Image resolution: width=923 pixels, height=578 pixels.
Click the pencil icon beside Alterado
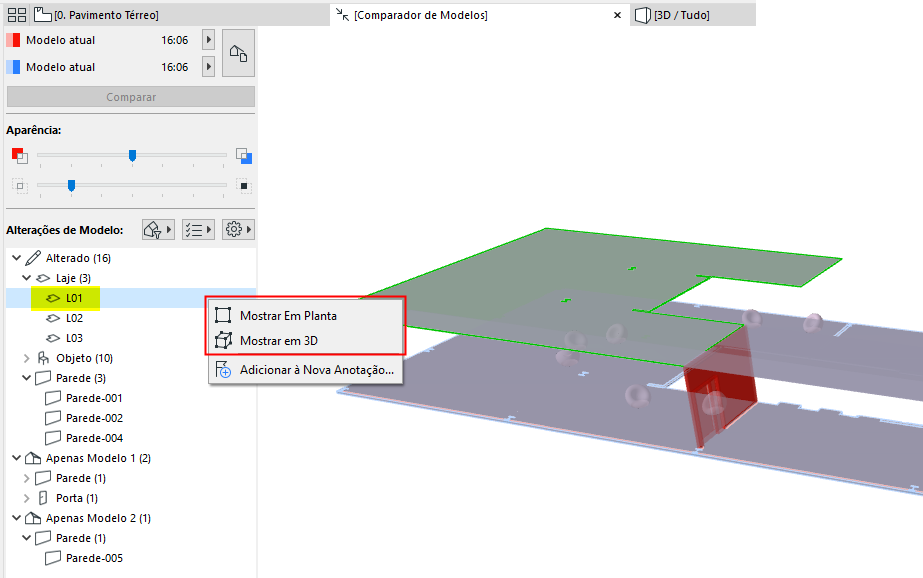pos(34,258)
